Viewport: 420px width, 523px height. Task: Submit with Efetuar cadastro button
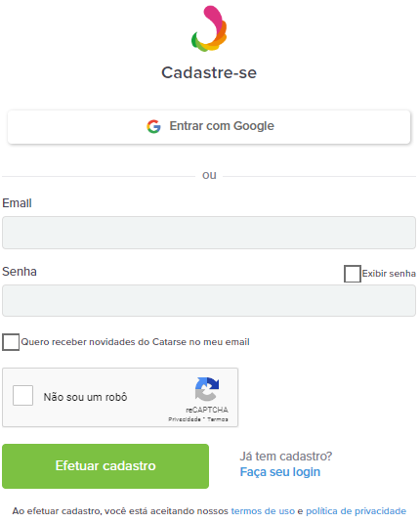pos(105,466)
